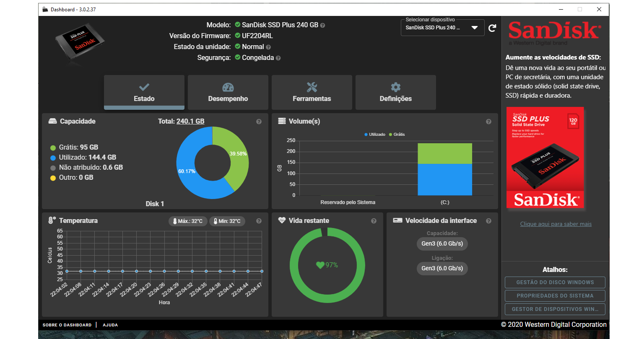Image resolution: width=644 pixels, height=339 pixels.
Task: Click the SanDisk SSD Plus product ad image
Action: pos(545,158)
